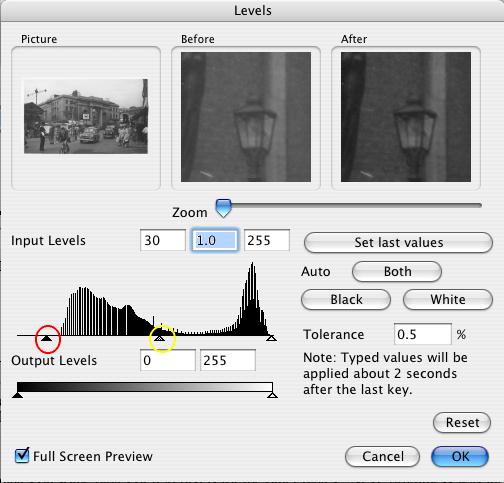Toggle the Full Screen Preview checkbox
The image size is (504, 483).
tap(22, 455)
